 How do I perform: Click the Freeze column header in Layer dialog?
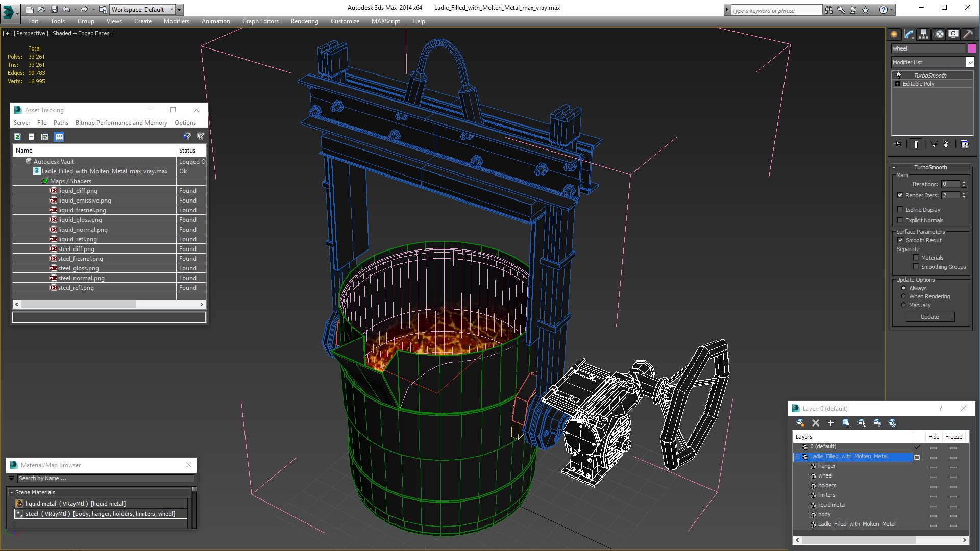click(953, 437)
